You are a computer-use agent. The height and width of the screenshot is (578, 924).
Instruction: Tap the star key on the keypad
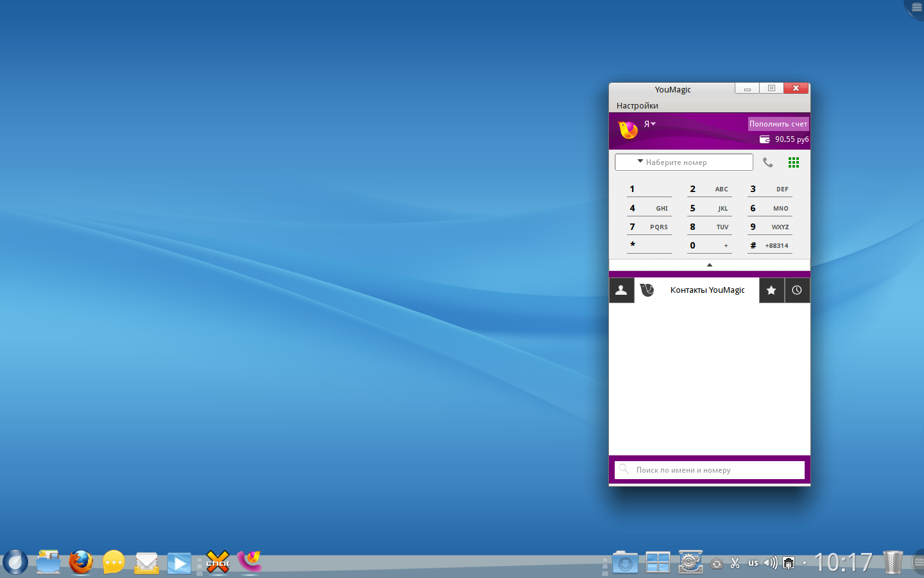pos(649,245)
